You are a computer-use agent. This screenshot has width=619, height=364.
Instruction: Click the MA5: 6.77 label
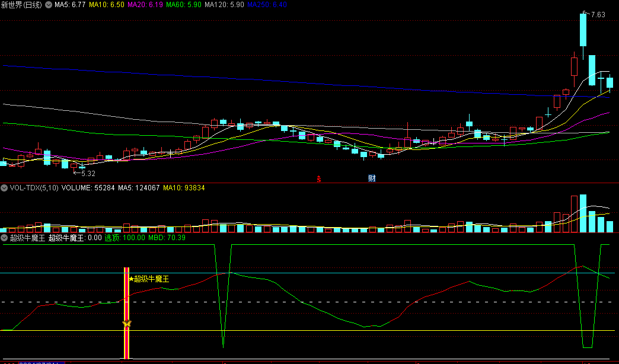[x=70, y=5]
